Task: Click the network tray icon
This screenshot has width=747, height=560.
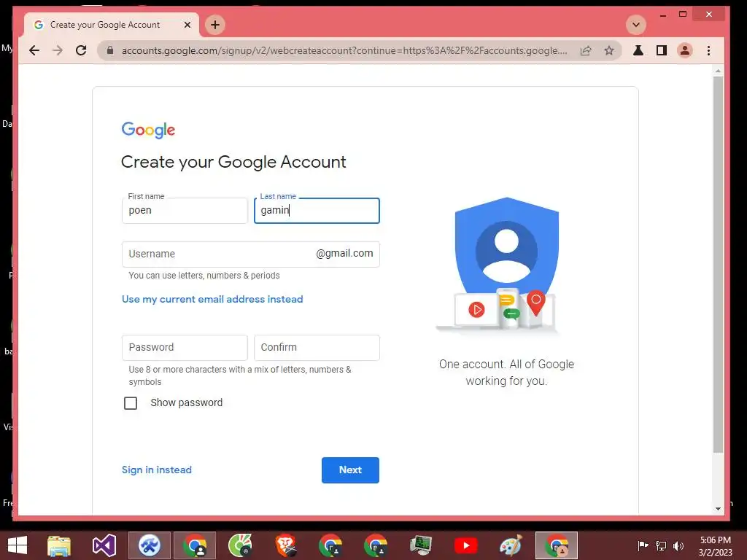Action: (661, 545)
